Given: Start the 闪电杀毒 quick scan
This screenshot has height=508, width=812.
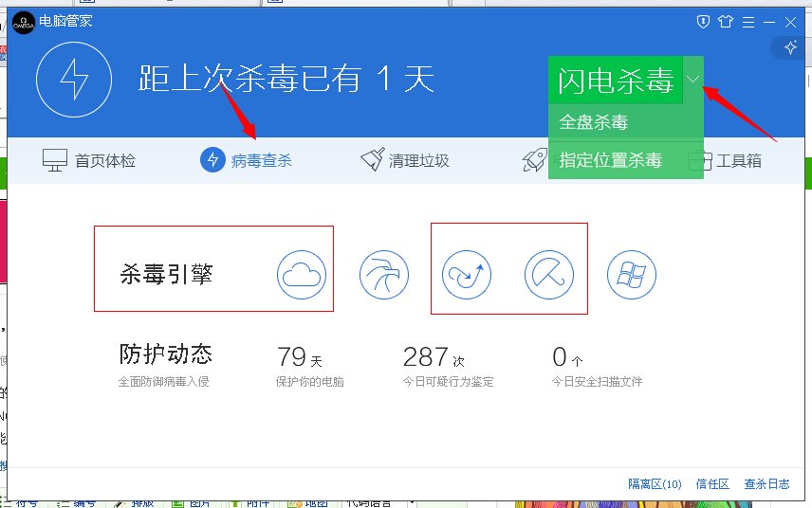Looking at the screenshot, I should [x=616, y=81].
